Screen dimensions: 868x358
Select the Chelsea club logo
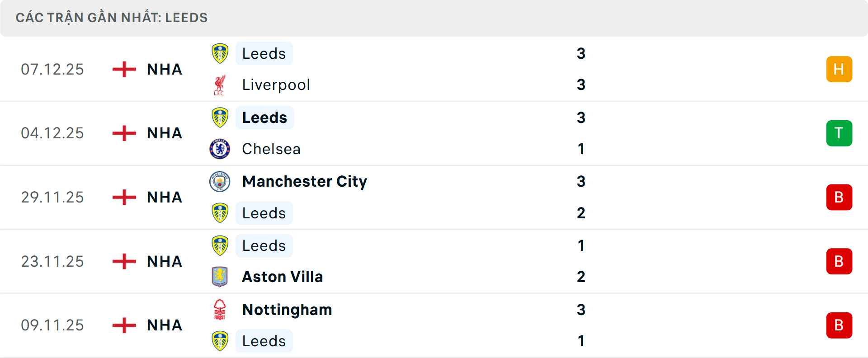tap(220, 149)
